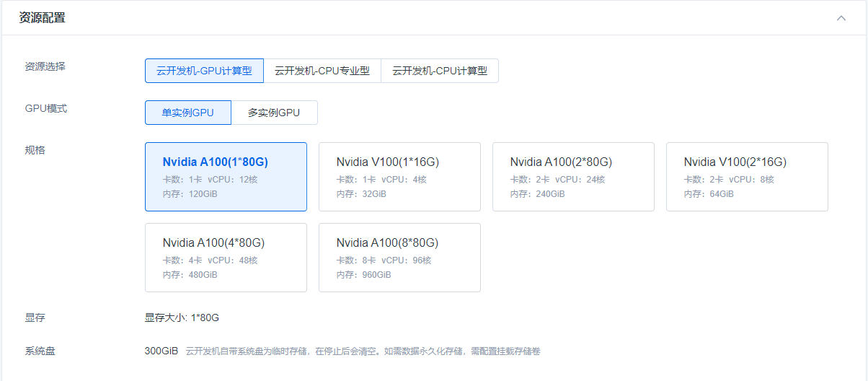Screen dimensions: 868x381
Task: Pick the Nvidia A100(4*80G) spec card
Action: 226,258
